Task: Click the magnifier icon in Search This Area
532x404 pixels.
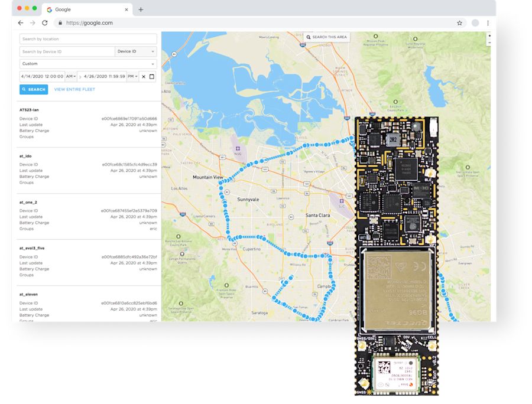Action: point(310,37)
